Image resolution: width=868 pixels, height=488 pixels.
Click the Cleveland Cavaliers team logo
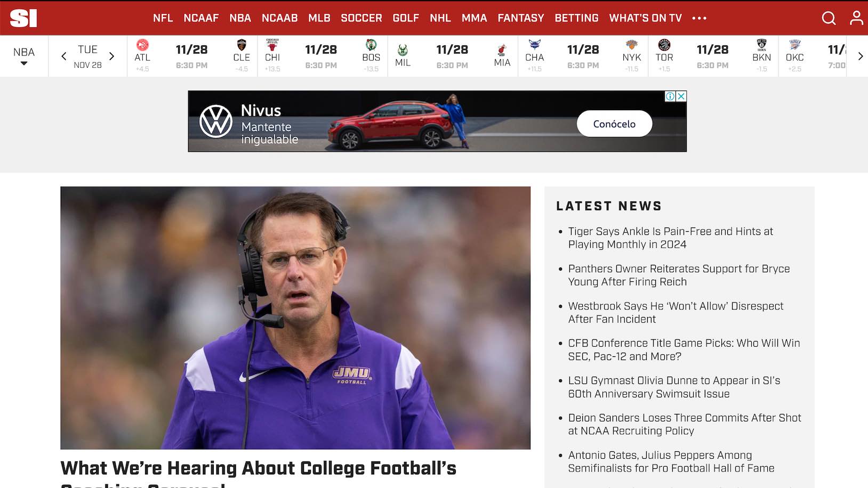(242, 45)
